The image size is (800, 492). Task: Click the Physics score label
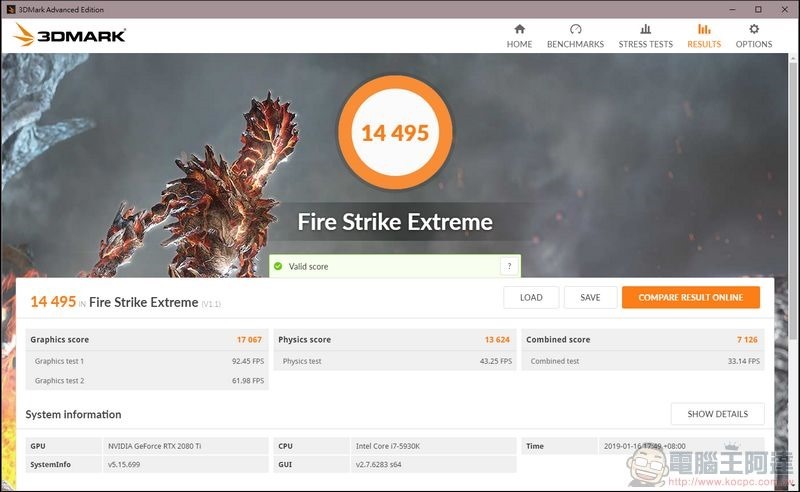[305, 339]
